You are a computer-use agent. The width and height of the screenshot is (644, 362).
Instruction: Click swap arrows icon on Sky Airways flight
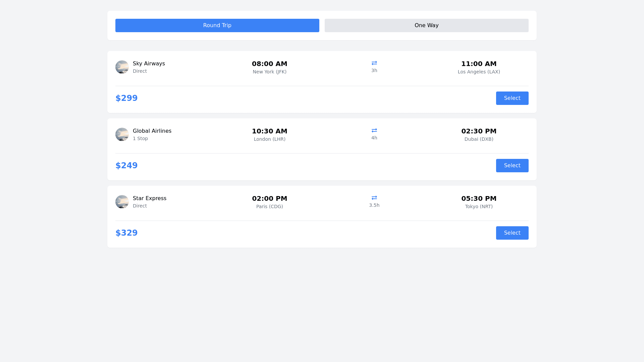(x=374, y=63)
